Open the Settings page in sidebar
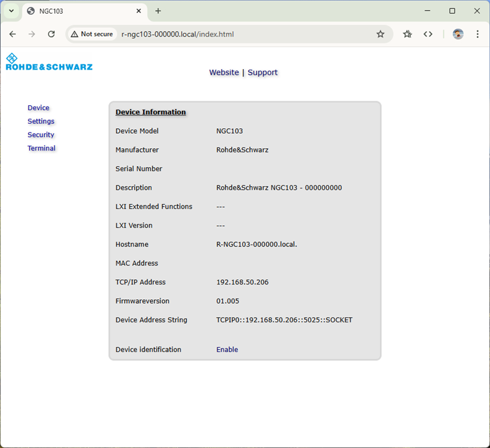Image resolution: width=490 pixels, height=448 pixels. coord(41,121)
